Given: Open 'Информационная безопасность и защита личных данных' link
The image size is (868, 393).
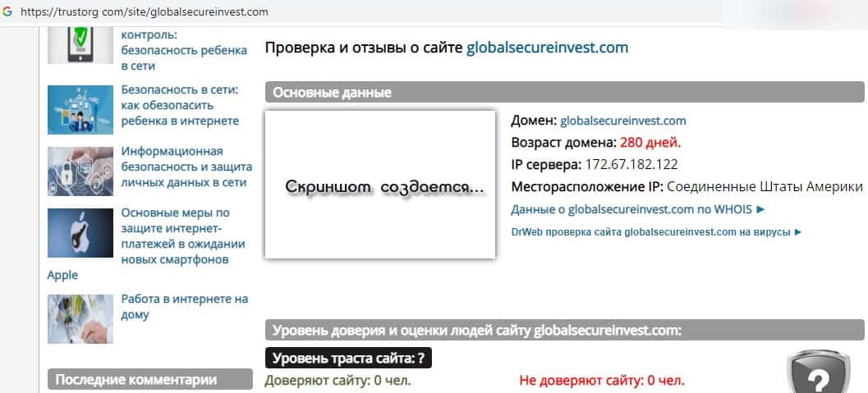Looking at the screenshot, I should pyautogui.click(x=186, y=167).
